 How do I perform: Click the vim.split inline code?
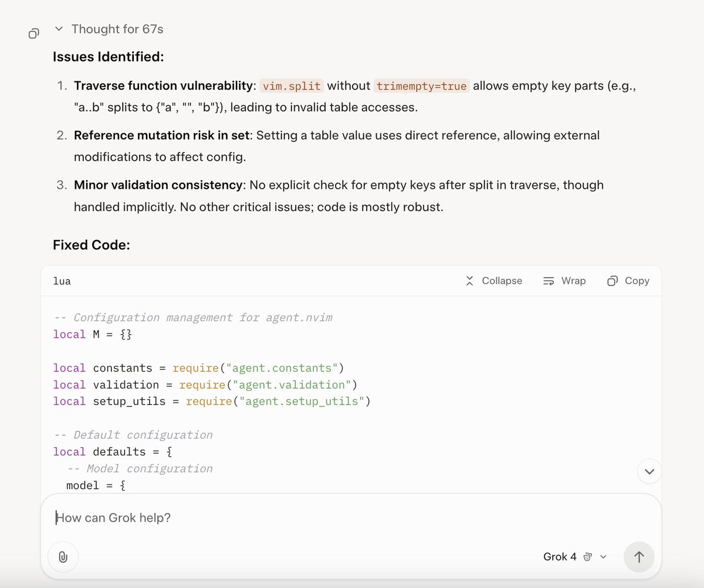[x=292, y=86]
